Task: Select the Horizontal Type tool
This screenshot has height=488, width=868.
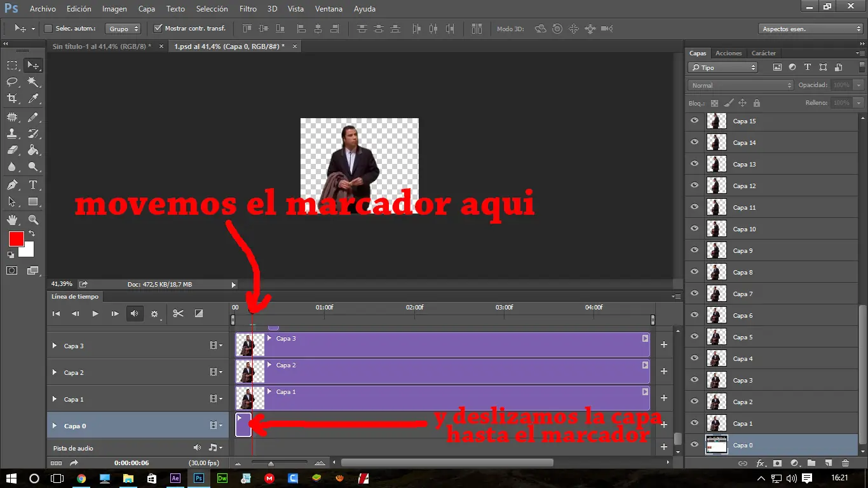Action: pyautogui.click(x=33, y=185)
